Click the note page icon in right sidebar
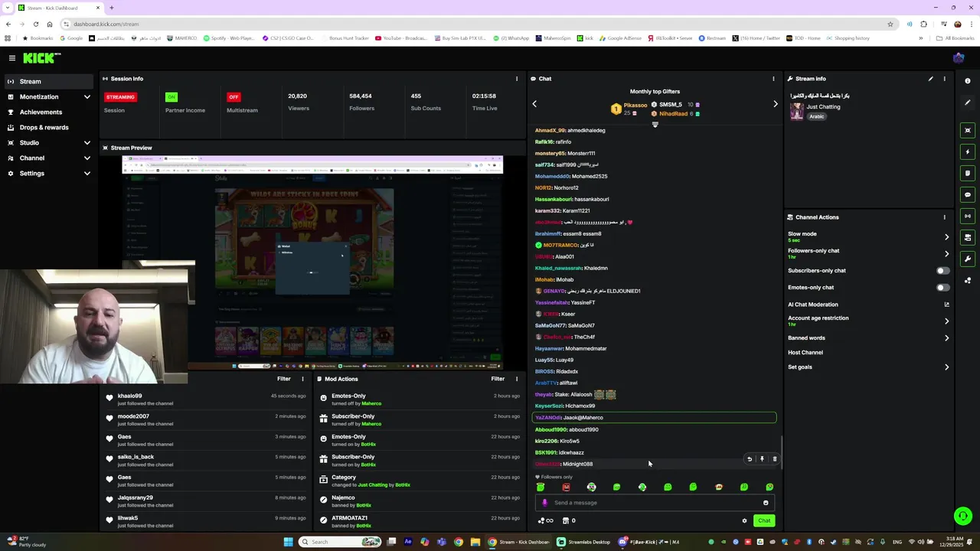The height and width of the screenshot is (551, 980). [x=968, y=173]
